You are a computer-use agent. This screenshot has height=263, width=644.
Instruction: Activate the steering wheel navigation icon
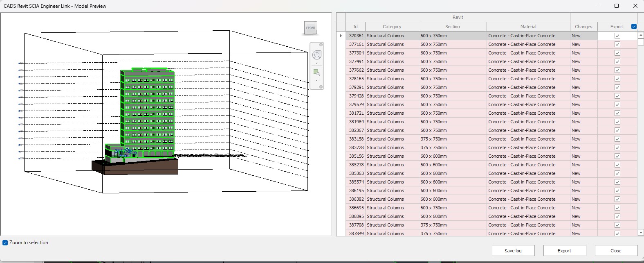click(x=317, y=55)
